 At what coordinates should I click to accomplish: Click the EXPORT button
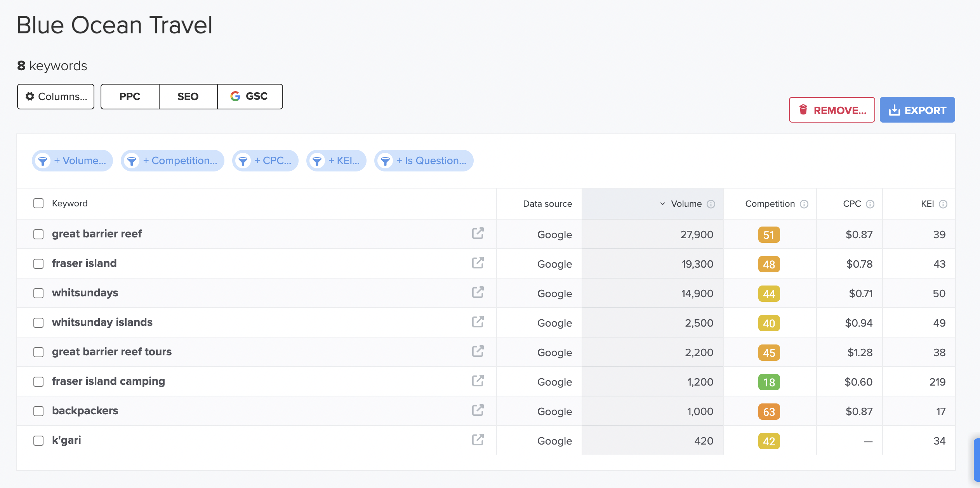pyautogui.click(x=917, y=110)
